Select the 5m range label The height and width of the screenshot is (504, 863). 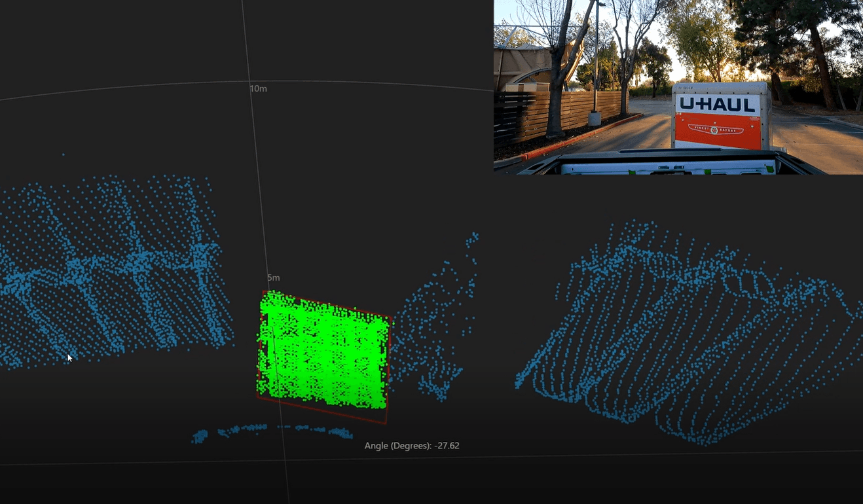coord(274,278)
